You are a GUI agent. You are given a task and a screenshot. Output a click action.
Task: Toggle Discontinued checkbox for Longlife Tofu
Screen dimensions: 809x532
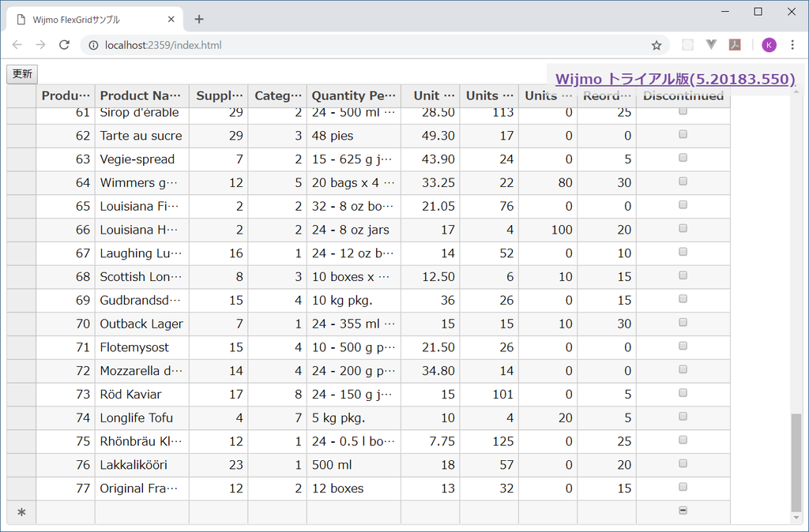(x=683, y=417)
